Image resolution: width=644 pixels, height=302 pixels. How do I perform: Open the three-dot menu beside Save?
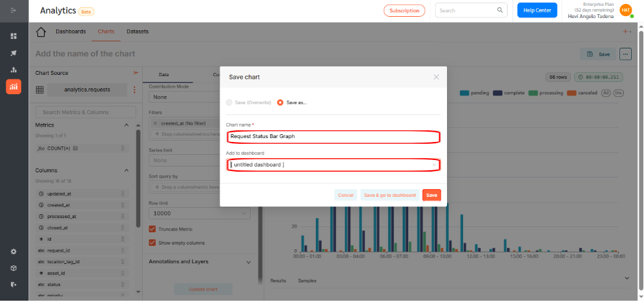tap(625, 54)
